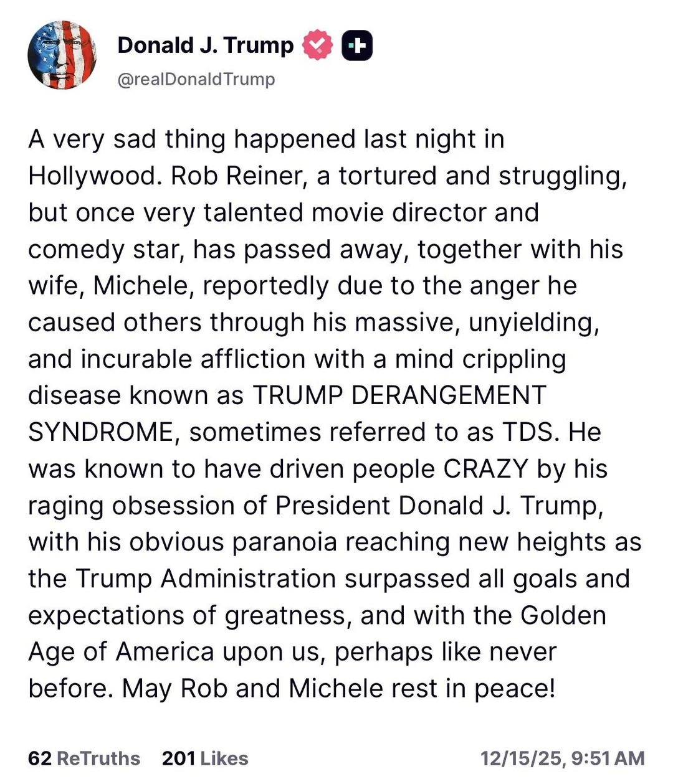This screenshot has width=673, height=784.
Task: Open the @realDonaldTrump handle link
Action: [196, 79]
